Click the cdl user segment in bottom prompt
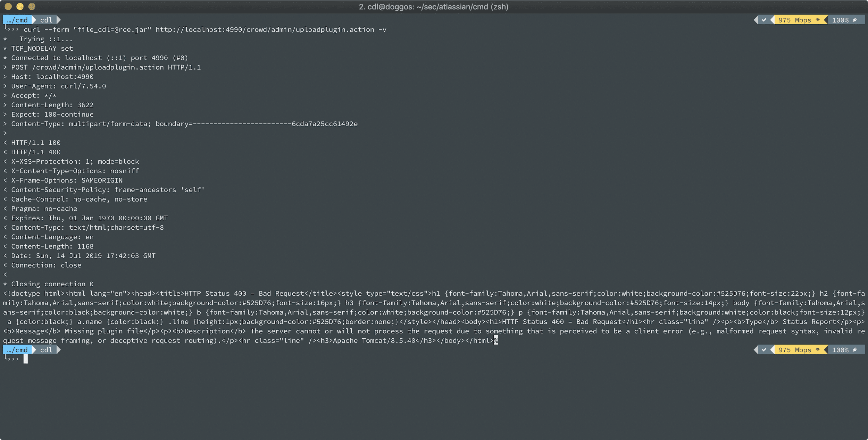 [x=46, y=350]
